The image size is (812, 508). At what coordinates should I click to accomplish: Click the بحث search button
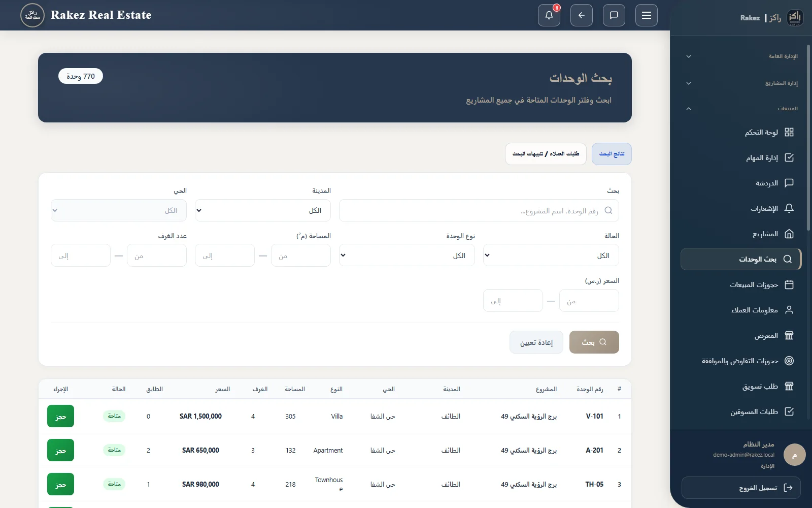tap(594, 342)
